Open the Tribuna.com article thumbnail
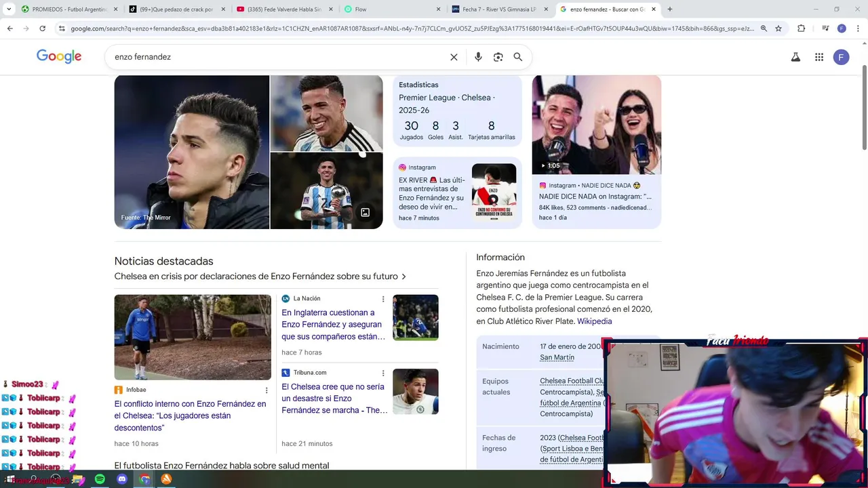868x488 pixels. pos(416,391)
